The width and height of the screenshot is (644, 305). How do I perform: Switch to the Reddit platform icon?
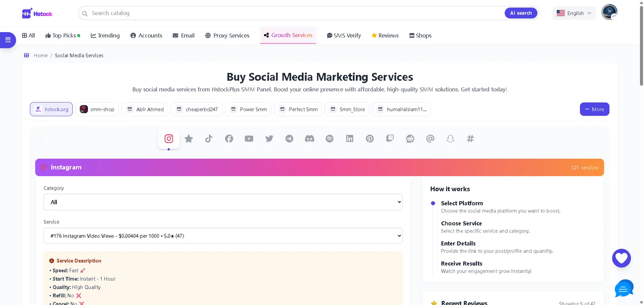410,139
